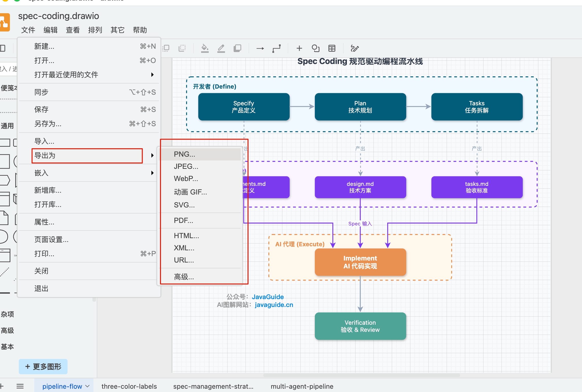Select the connection arrow style icon

tap(260, 48)
